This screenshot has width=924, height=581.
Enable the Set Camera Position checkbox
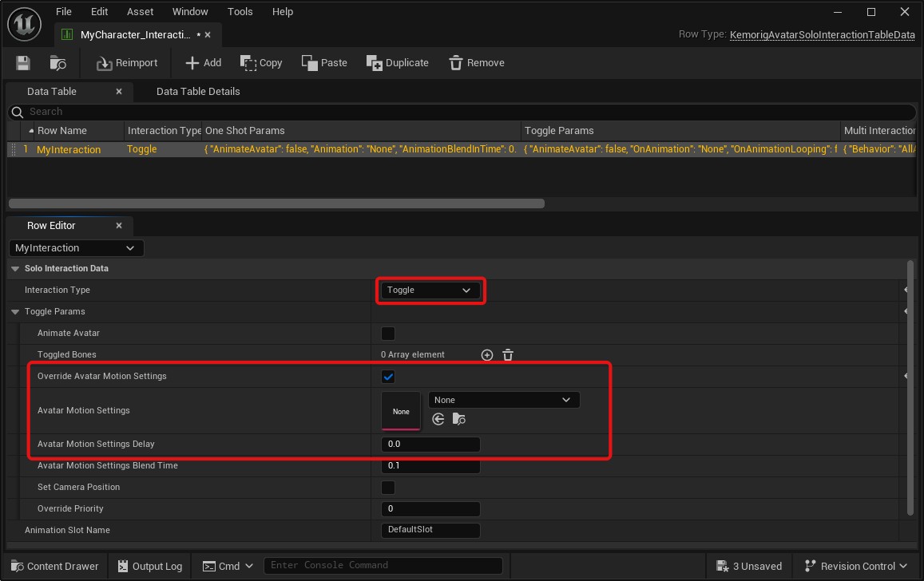[388, 488]
